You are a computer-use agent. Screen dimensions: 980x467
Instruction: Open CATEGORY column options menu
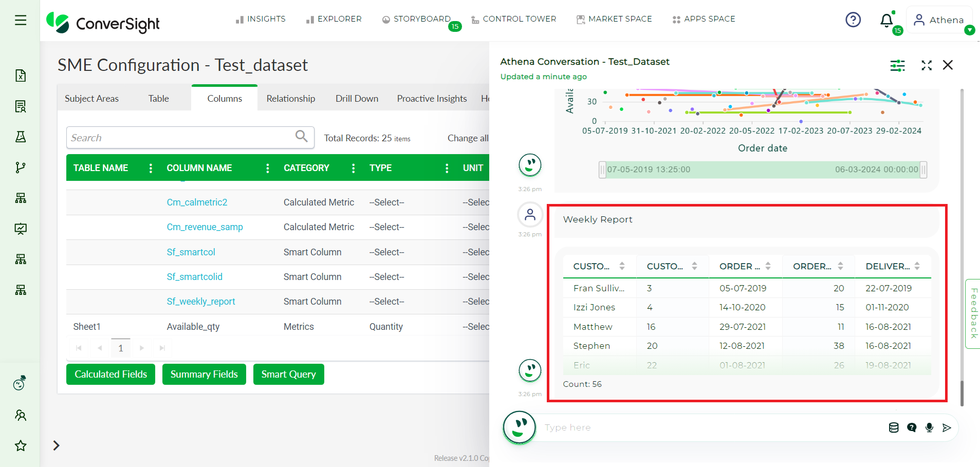(x=354, y=168)
